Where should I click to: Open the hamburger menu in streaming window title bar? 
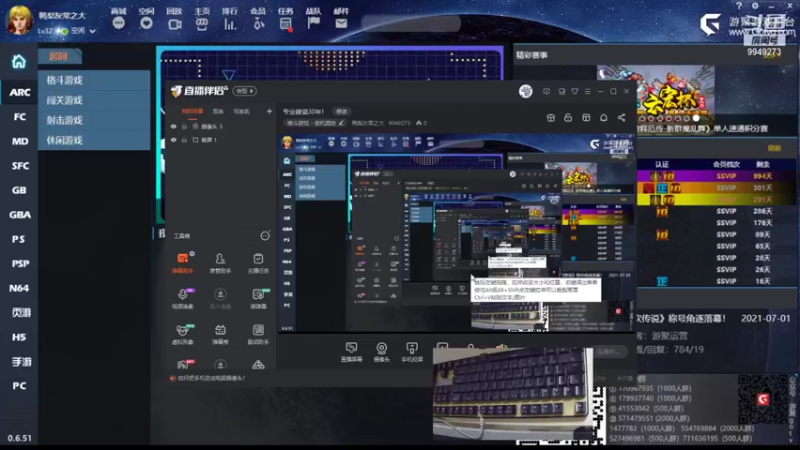(x=588, y=91)
